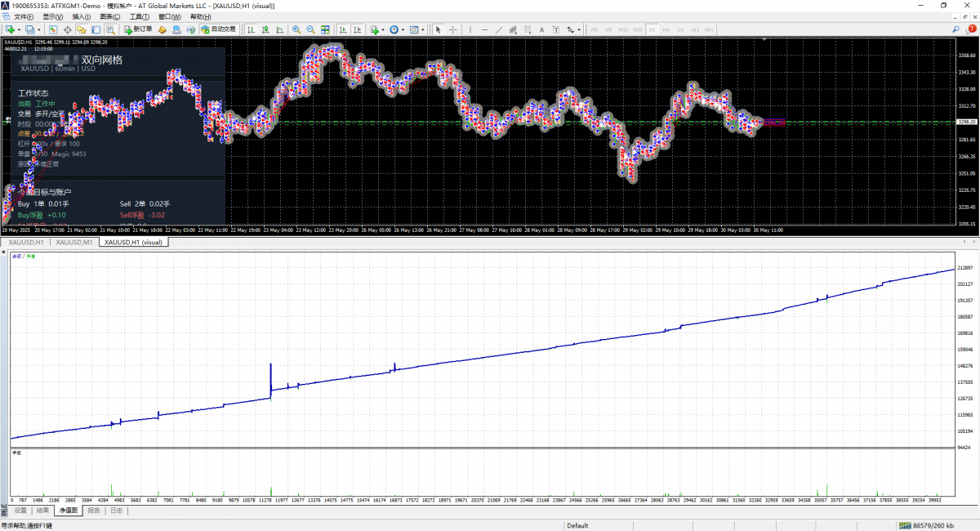
Task: Click the zoom in magnifier icon
Action: (296, 29)
